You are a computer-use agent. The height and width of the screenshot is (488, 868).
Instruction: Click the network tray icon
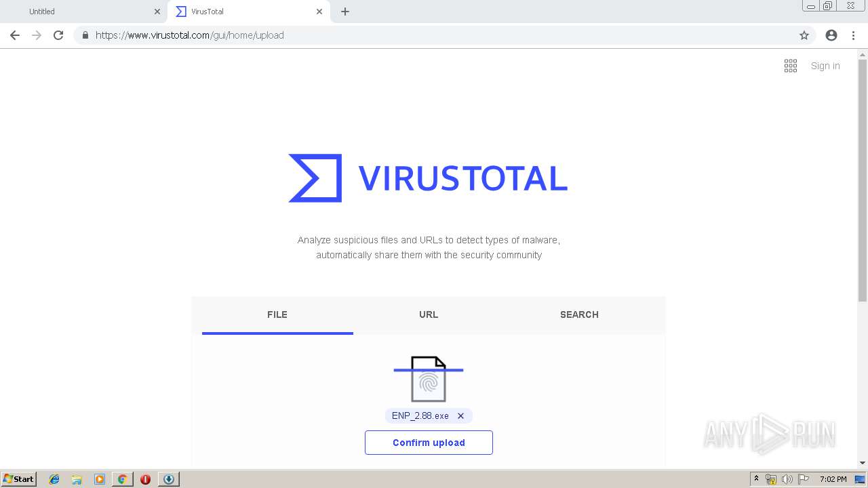(771, 479)
